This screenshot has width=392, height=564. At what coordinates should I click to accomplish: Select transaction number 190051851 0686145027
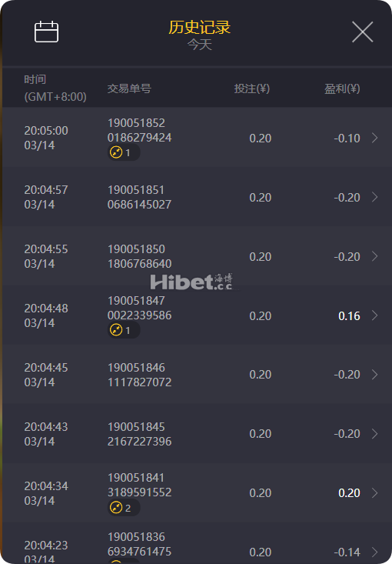tap(139, 197)
